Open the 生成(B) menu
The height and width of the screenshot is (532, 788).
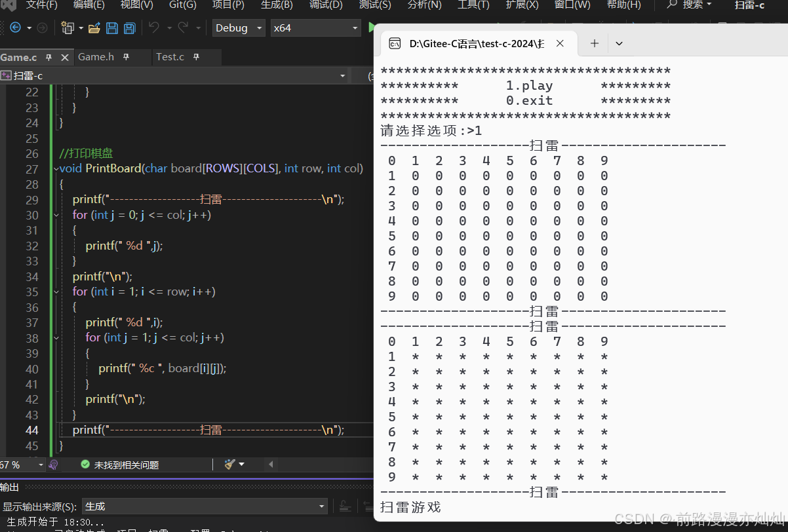click(x=276, y=5)
